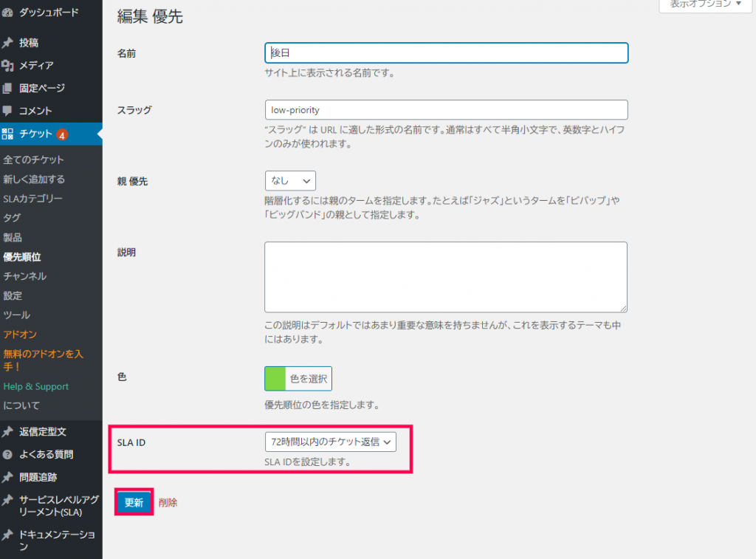The image size is (756, 559).
Task: Open 設定 submenu item
Action: click(x=13, y=295)
